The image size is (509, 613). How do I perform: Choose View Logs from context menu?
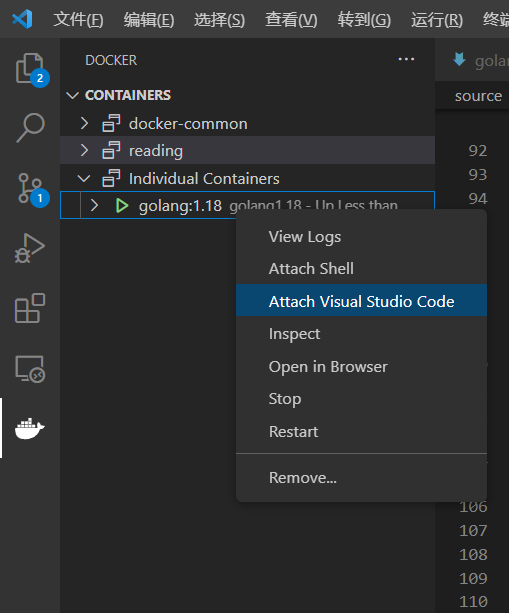tap(361, 237)
